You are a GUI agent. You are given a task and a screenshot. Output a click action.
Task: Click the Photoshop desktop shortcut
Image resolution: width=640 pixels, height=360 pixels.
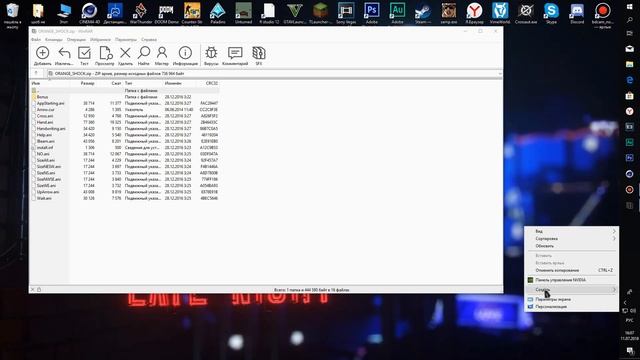click(372, 13)
